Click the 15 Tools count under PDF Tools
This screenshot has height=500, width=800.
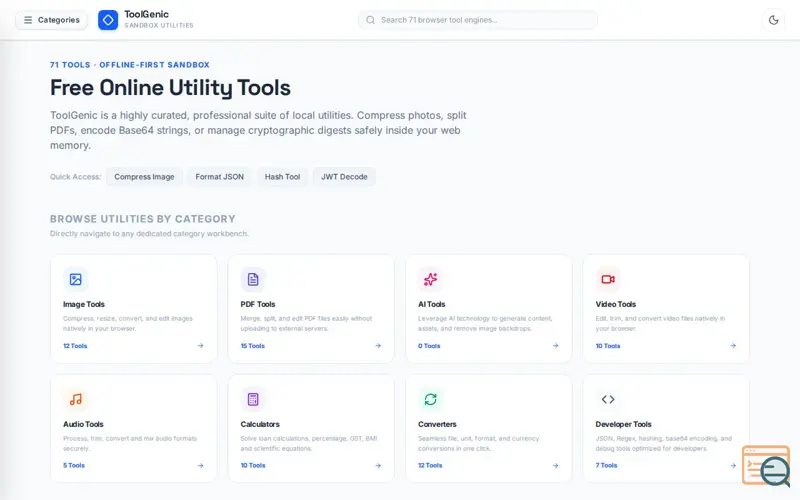[253, 346]
